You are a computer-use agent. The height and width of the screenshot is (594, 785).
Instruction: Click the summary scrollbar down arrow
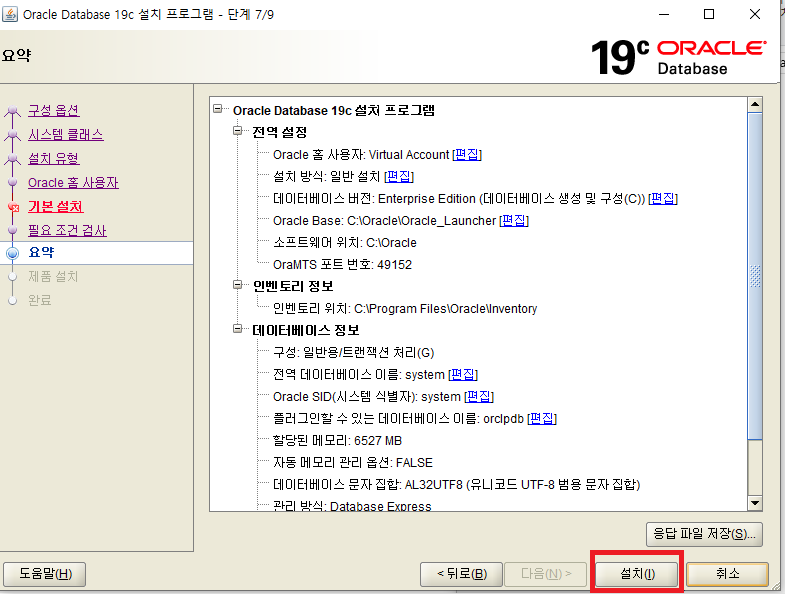pyautogui.click(x=755, y=503)
